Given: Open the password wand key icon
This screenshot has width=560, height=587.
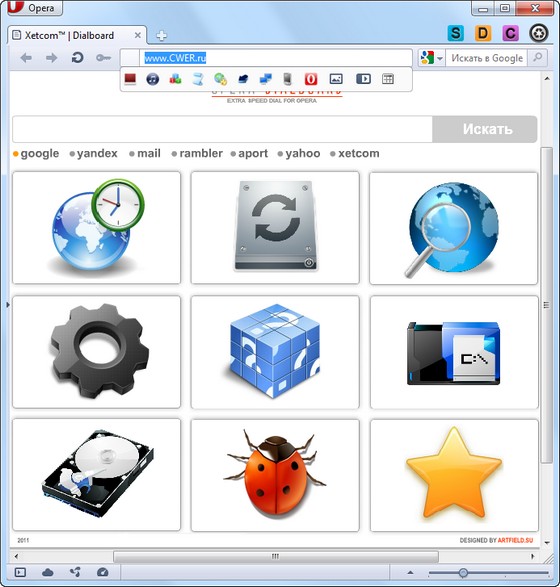Looking at the screenshot, I should click(103, 58).
